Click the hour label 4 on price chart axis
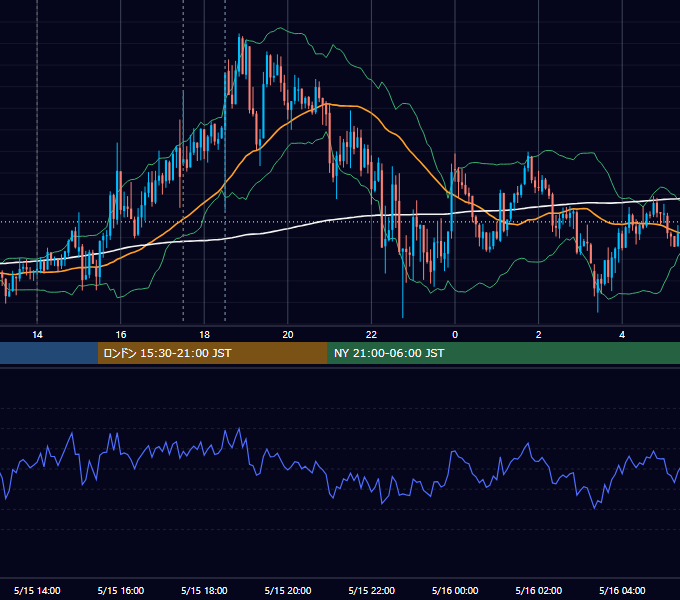 click(x=622, y=335)
